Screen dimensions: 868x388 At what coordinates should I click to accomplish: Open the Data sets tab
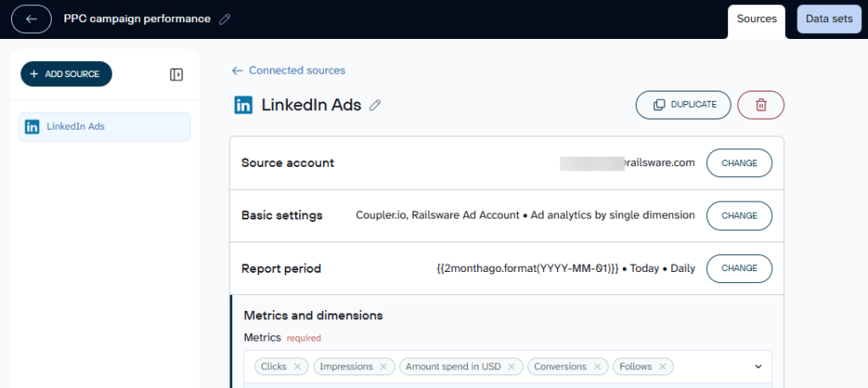tap(829, 19)
